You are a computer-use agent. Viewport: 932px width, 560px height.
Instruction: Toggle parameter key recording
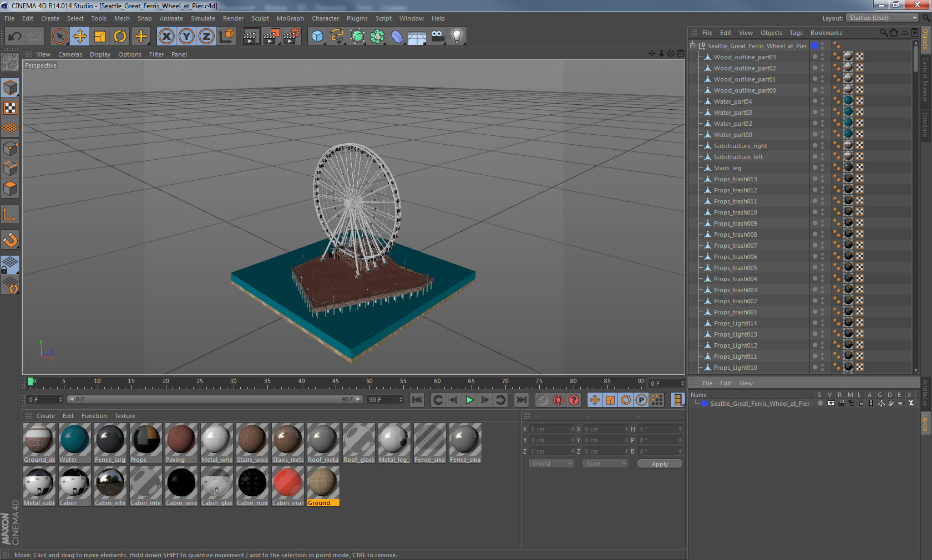point(641,400)
